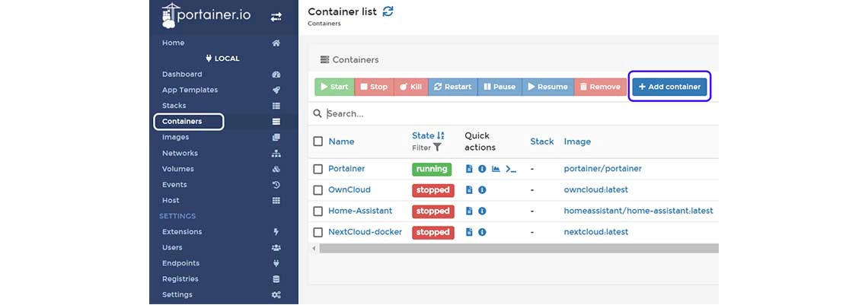
Task: Click the Networks sitemap icon
Action: (x=276, y=153)
